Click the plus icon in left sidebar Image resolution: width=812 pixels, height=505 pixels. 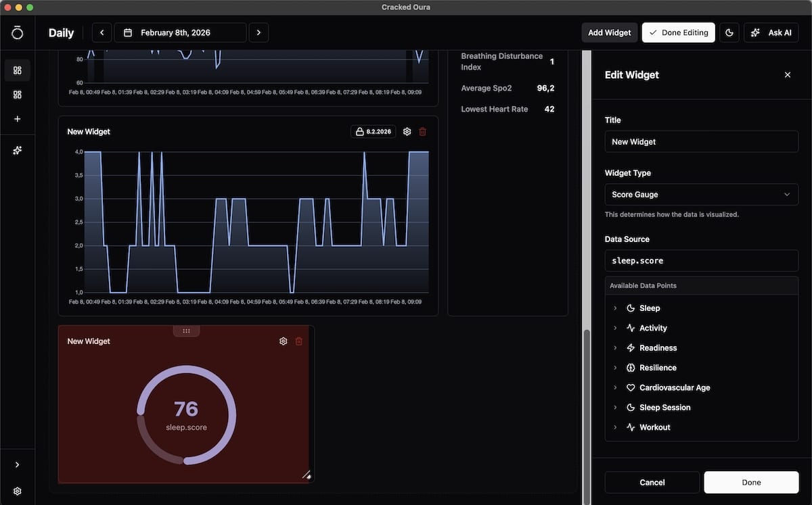(18, 119)
